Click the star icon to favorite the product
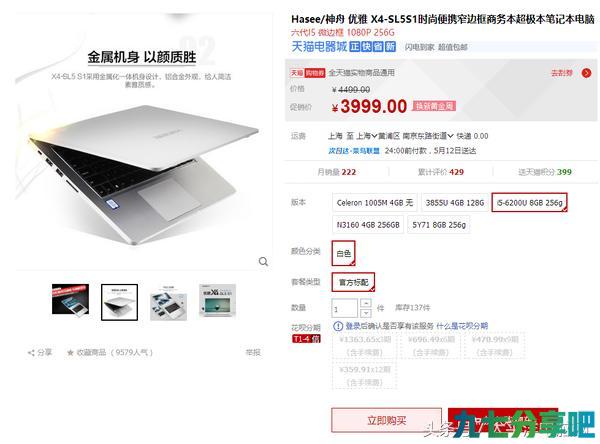Screen dimensions: 600x444 [70, 353]
